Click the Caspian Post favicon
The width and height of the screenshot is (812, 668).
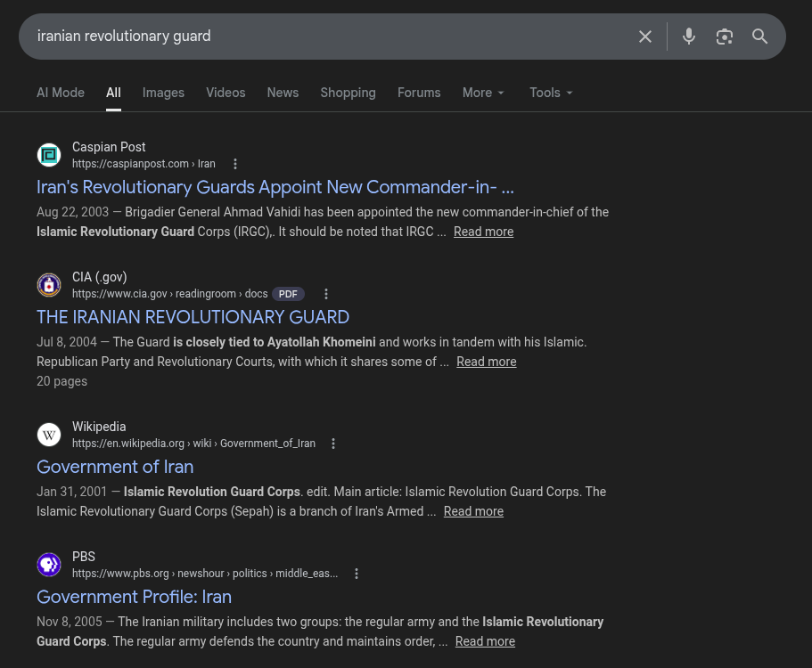[x=49, y=155]
